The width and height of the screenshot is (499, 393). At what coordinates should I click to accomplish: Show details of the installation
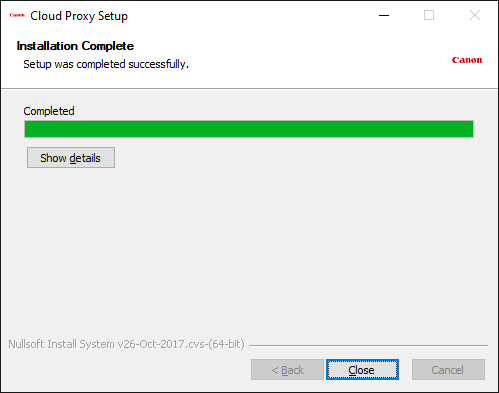pos(71,158)
